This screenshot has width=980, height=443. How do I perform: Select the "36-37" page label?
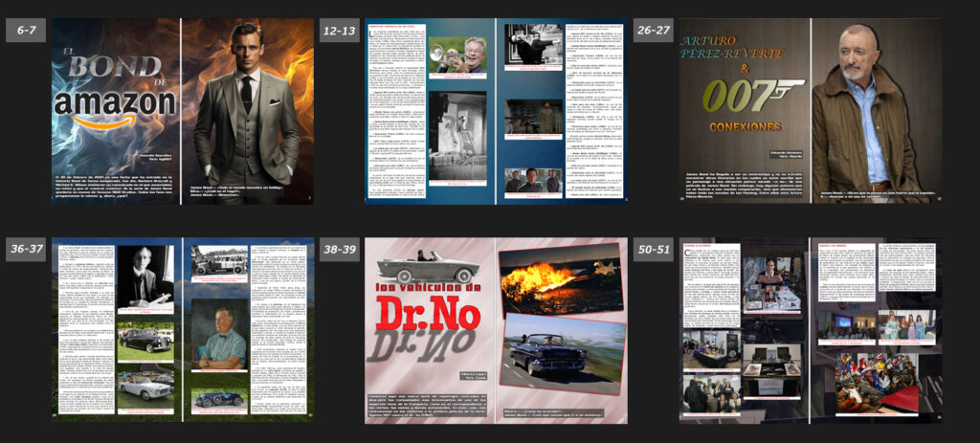(26, 250)
